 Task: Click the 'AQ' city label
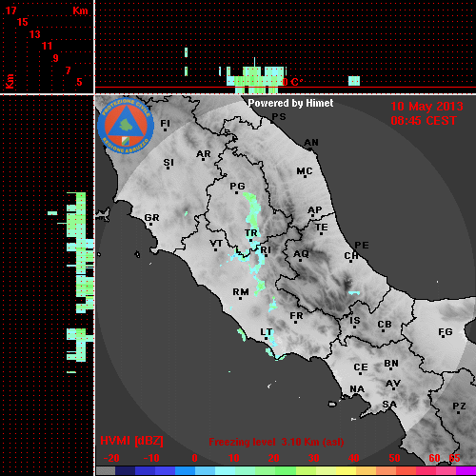point(301,254)
